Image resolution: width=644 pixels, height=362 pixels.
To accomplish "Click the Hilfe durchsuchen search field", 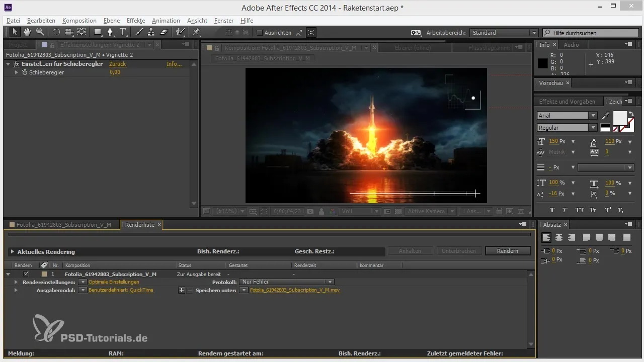I will point(591,33).
